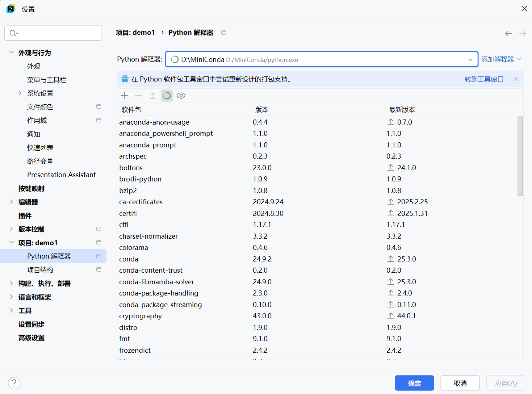
Task: Select the archspec package row
Action: [x=317, y=156]
